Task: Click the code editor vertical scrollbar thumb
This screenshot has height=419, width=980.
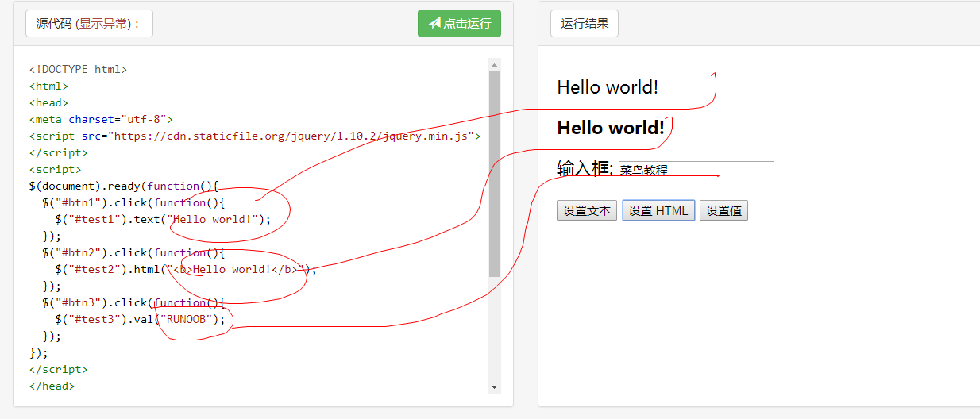Action: (x=494, y=174)
